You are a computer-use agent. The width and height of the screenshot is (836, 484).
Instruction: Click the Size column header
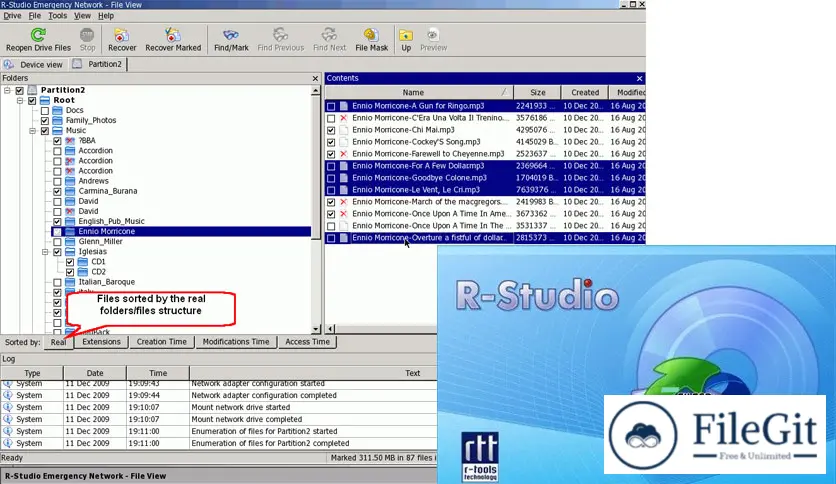coord(537,92)
